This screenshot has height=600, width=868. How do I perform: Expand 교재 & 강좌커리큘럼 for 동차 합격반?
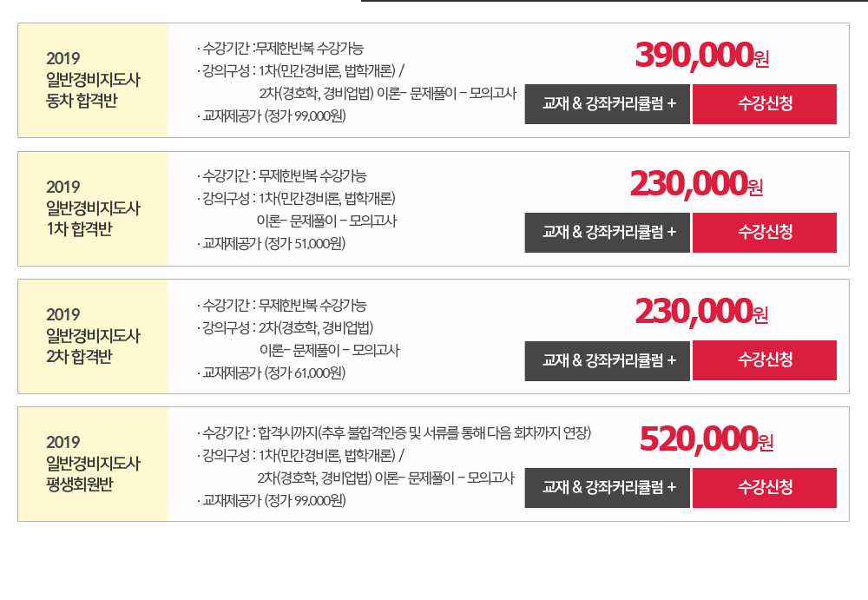607,104
